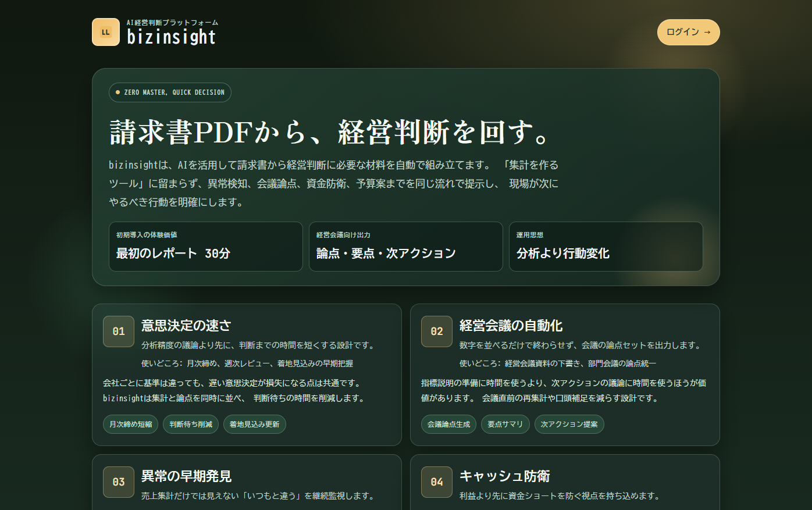This screenshot has height=510, width=812.
Task: Click the 要点サマリ tag
Action: (505, 425)
